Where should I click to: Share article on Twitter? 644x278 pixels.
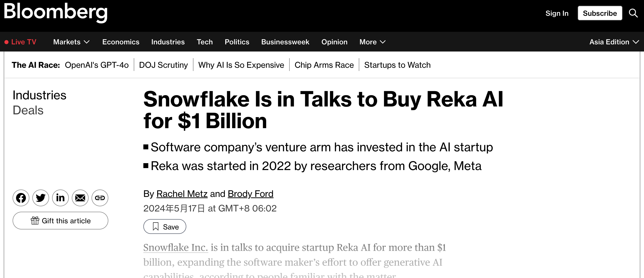[x=41, y=198]
